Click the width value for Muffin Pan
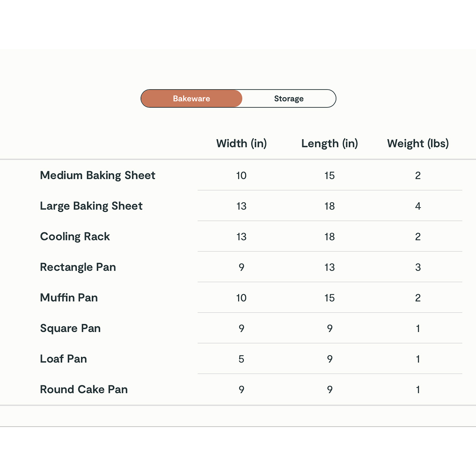476x476 pixels. (241, 298)
